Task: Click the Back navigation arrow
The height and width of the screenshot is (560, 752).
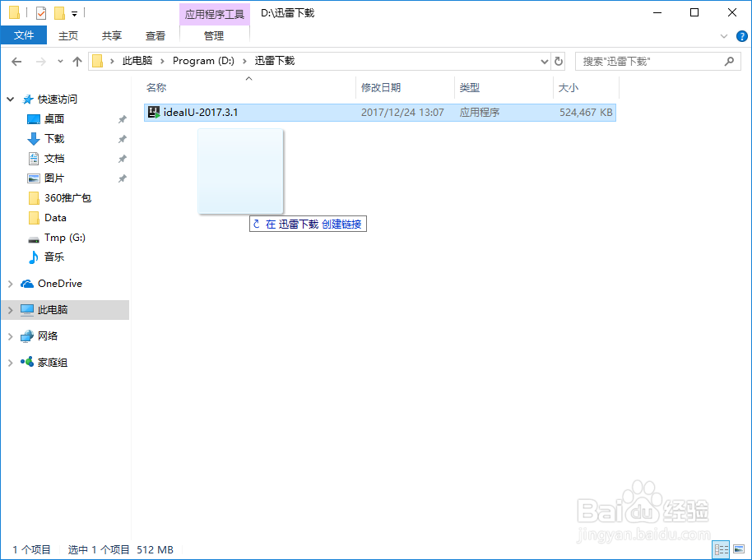Action: (x=16, y=60)
